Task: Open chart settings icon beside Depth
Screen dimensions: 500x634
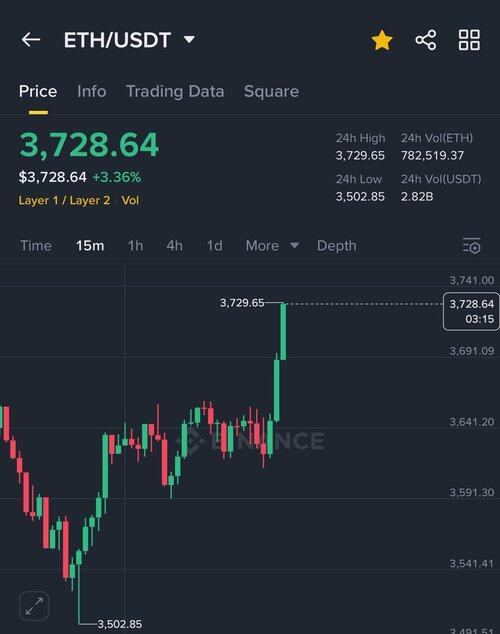Action: tap(471, 246)
